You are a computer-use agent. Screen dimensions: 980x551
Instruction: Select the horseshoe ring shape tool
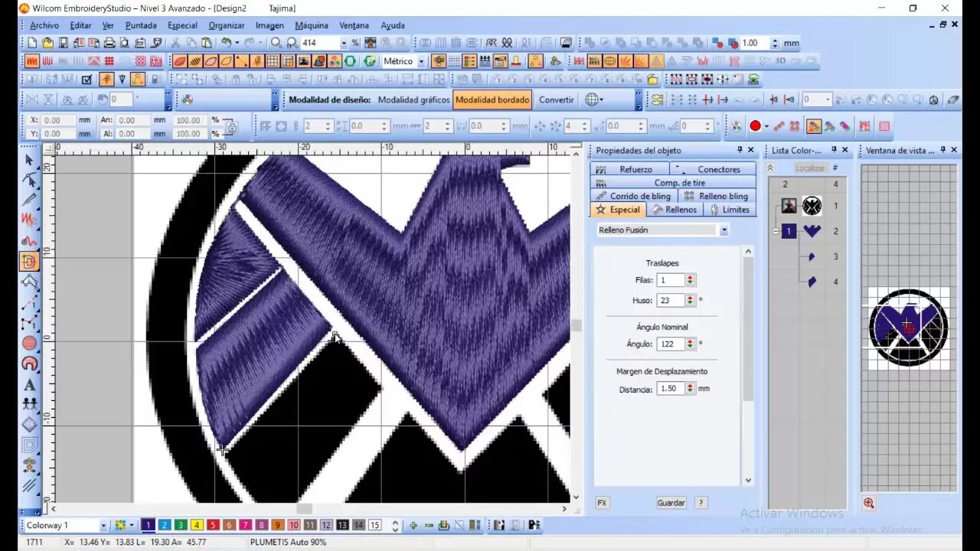(x=29, y=364)
